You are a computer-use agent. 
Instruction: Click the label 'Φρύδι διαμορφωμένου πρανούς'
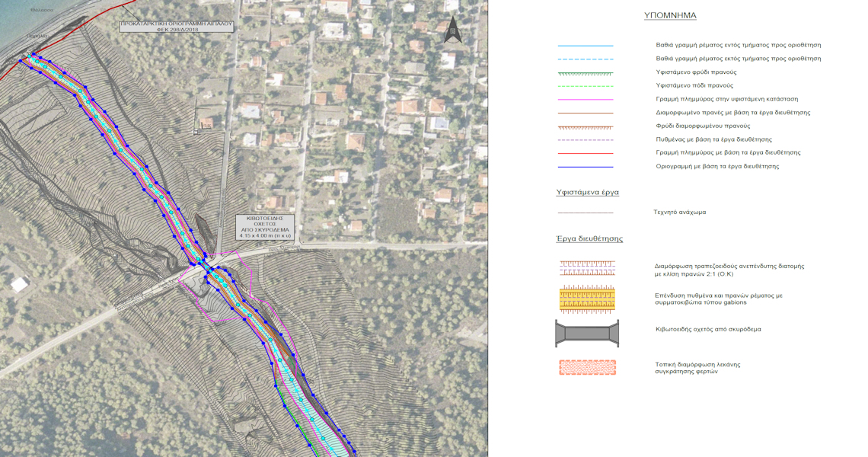(x=703, y=126)
